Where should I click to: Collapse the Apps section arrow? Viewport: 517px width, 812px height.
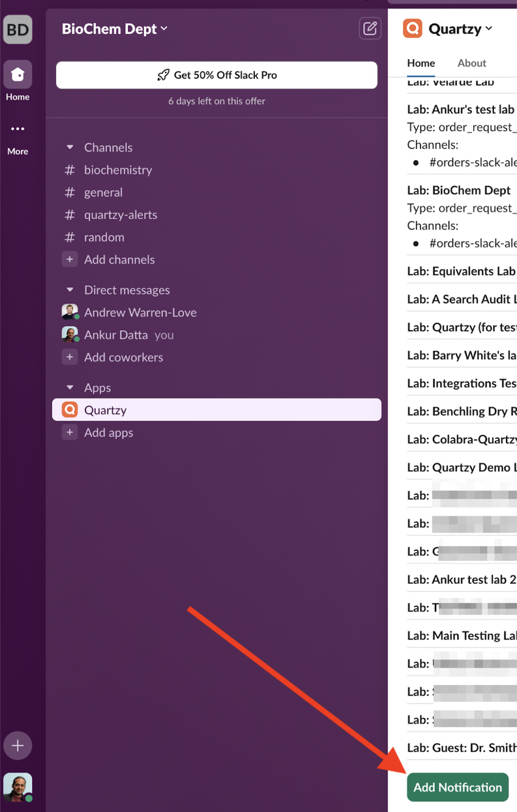[70, 388]
